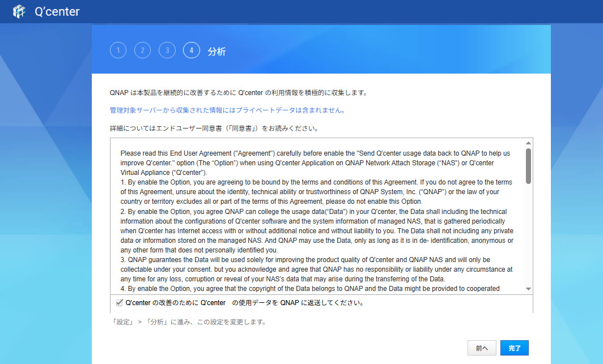The height and width of the screenshot is (364, 603).
Task: Click the agreement scroll up arrow
Action: pyautogui.click(x=528, y=143)
